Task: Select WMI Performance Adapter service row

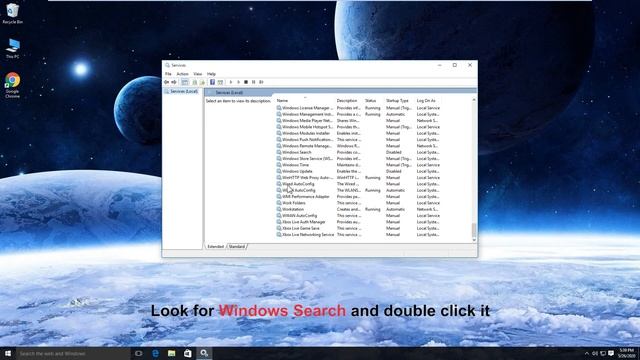Action: coord(358,197)
